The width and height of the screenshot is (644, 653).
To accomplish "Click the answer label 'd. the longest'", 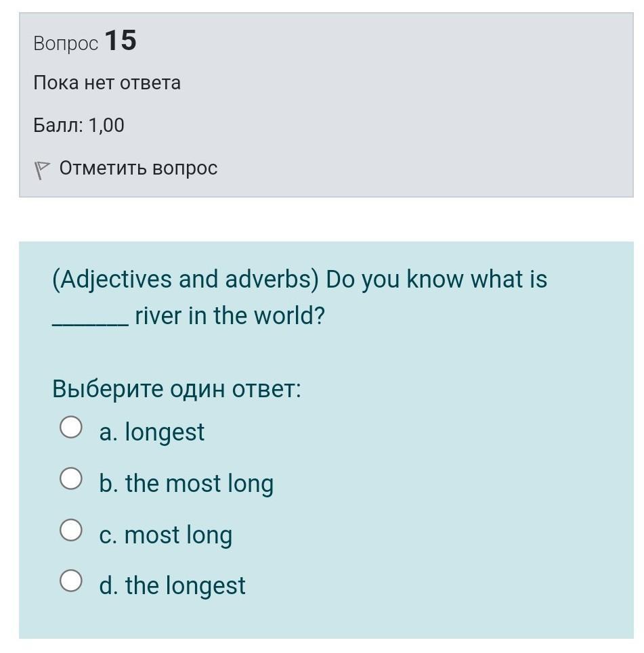I will click(172, 585).
